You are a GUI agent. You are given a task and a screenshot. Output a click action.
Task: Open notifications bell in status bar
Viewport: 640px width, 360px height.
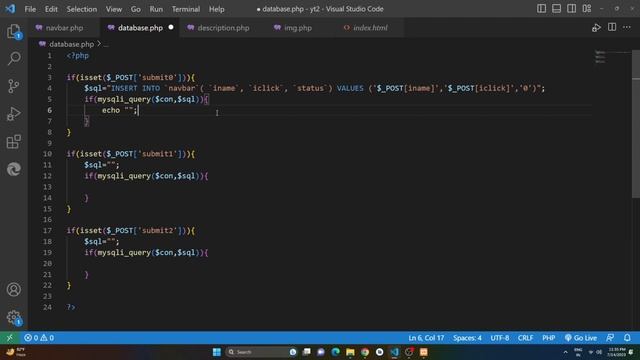coord(627,338)
